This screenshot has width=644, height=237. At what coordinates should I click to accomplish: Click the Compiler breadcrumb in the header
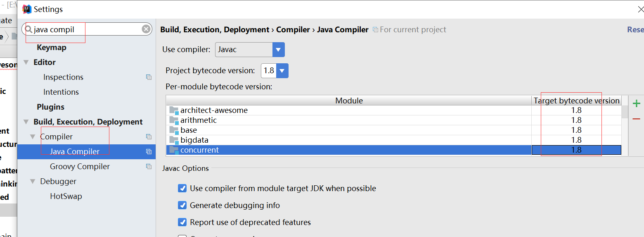pyautogui.click(x=293, y=30)
